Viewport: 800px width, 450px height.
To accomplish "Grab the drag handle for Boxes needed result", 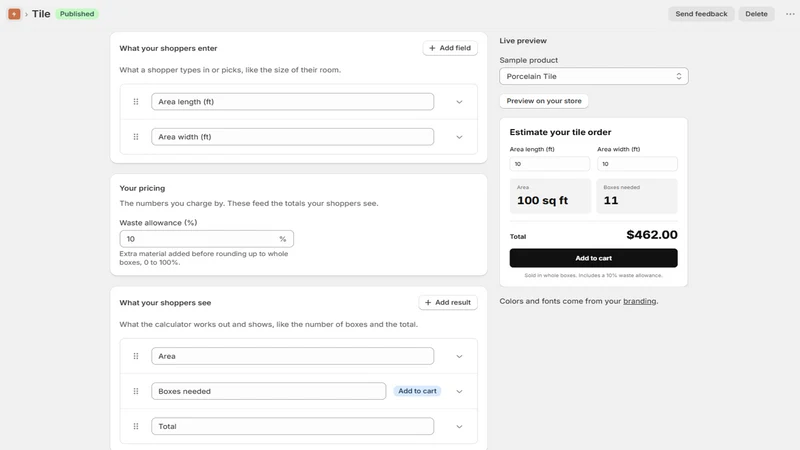I will pyautogui.click(x=136, y=391).
